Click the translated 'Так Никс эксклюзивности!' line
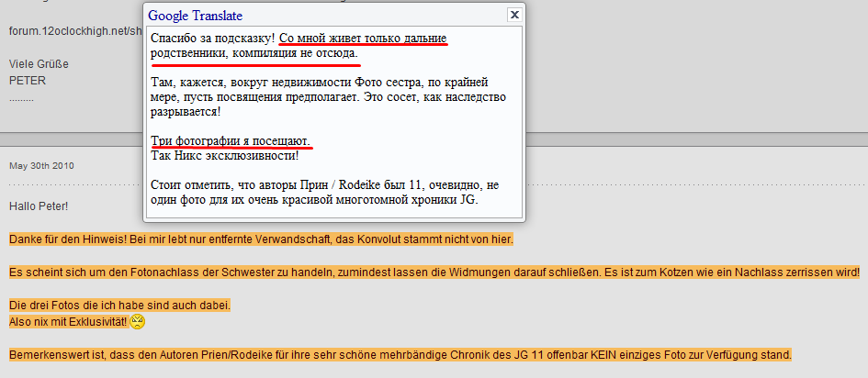Screen dimensions: 868x378 [x=225, y=155]
